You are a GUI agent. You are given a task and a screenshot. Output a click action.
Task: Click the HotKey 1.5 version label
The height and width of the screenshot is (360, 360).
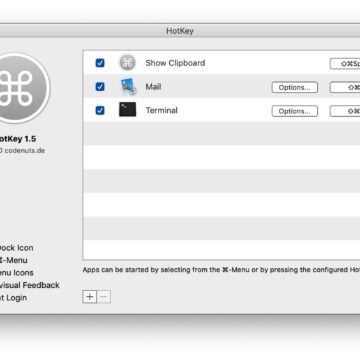pyautogui.click(x=17, y=139)
